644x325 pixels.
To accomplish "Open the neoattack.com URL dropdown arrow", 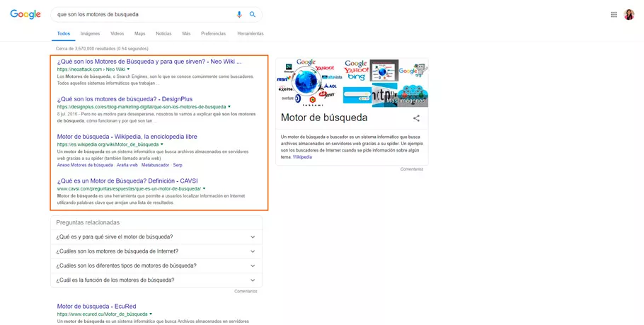I will point(128,69).
